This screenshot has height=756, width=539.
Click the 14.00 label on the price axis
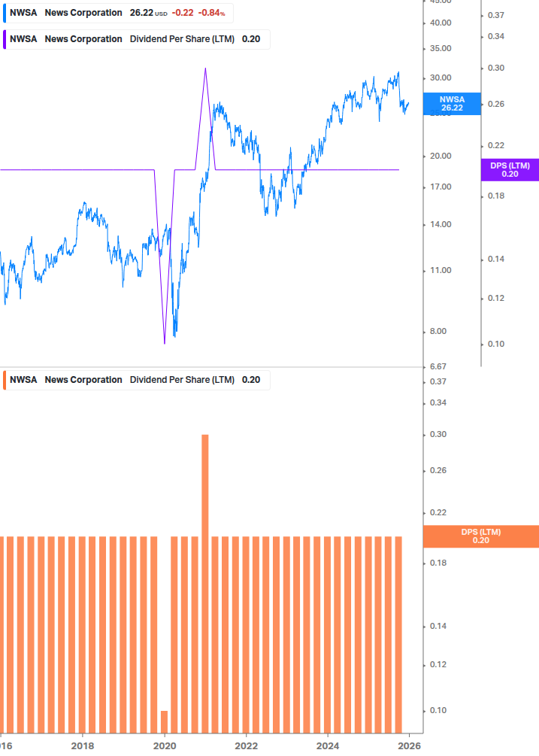tap(441, 224)
